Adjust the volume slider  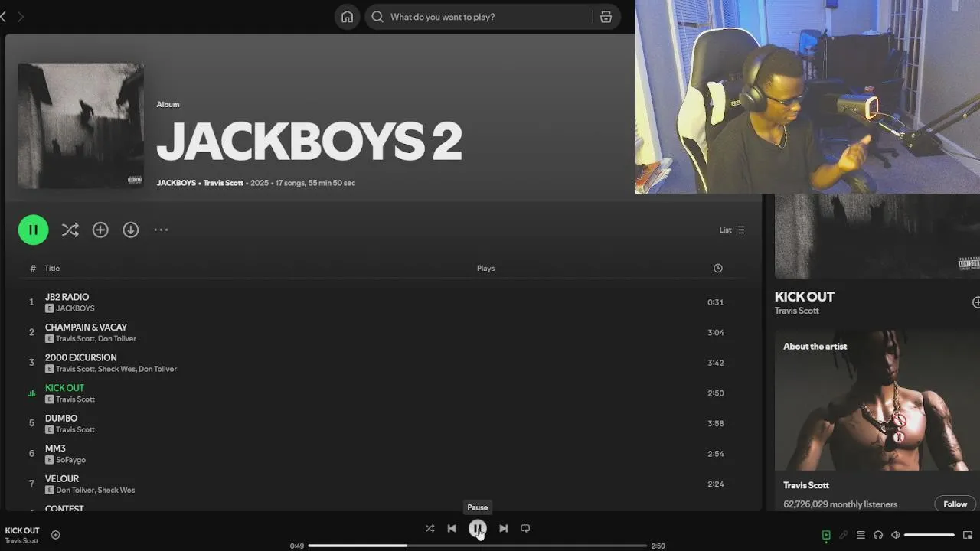tap(929, 535)
